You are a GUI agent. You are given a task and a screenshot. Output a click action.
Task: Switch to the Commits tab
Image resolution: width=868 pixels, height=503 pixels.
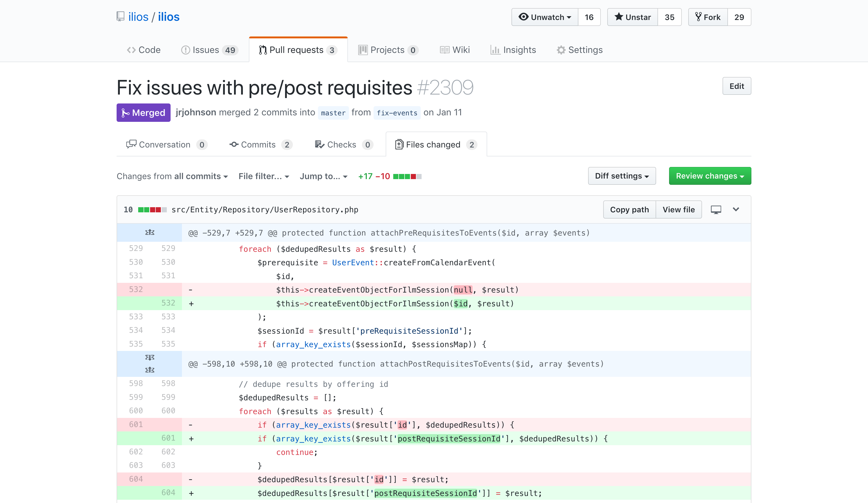261,145
